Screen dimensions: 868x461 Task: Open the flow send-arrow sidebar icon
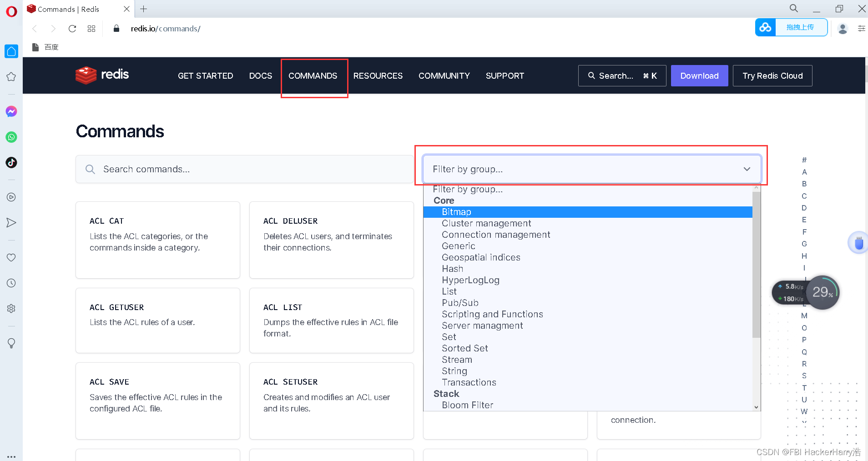(x=11, y=222)
